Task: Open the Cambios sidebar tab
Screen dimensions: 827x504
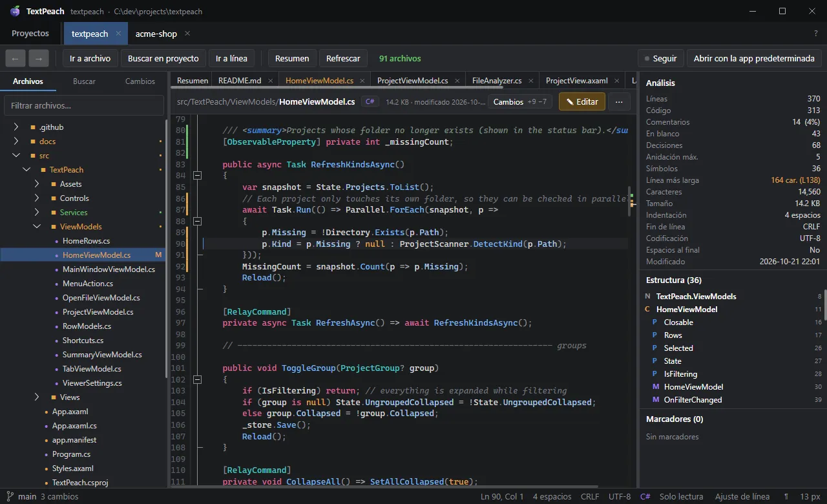Action: [140, 81]
